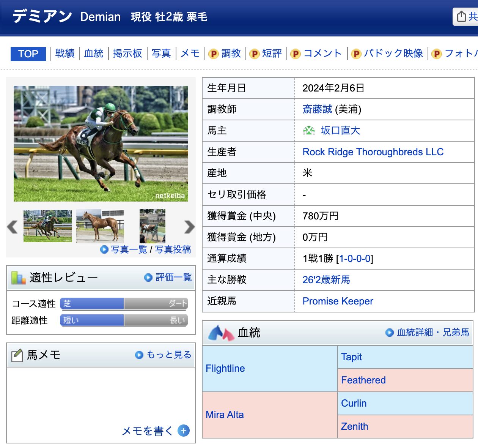
Task: Click 距離適性 short-long bar
Action: pos(124,320)
